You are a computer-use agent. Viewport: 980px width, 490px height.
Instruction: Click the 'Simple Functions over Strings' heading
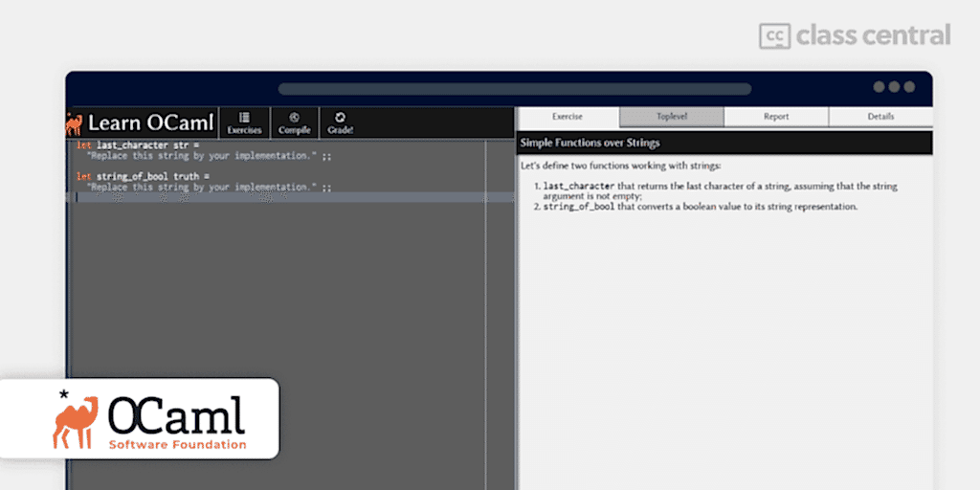click(590, 144)
